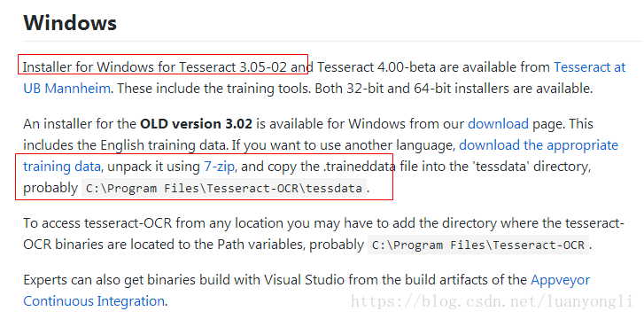Open the Tesseract at UB Mannheim link

click(x=590, y=67)
